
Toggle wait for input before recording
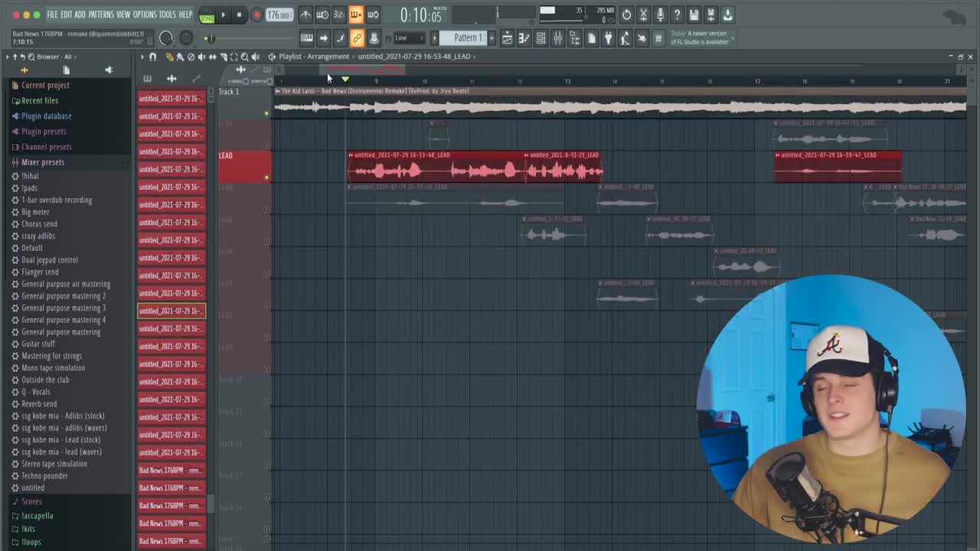click(x=322, y=15)
